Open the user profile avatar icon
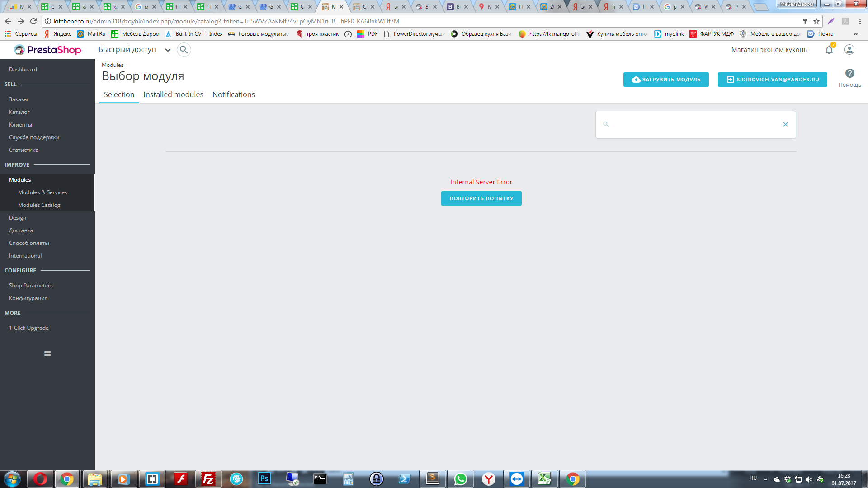The width and height of the screenshot is (868, 488). pos(849,50)
